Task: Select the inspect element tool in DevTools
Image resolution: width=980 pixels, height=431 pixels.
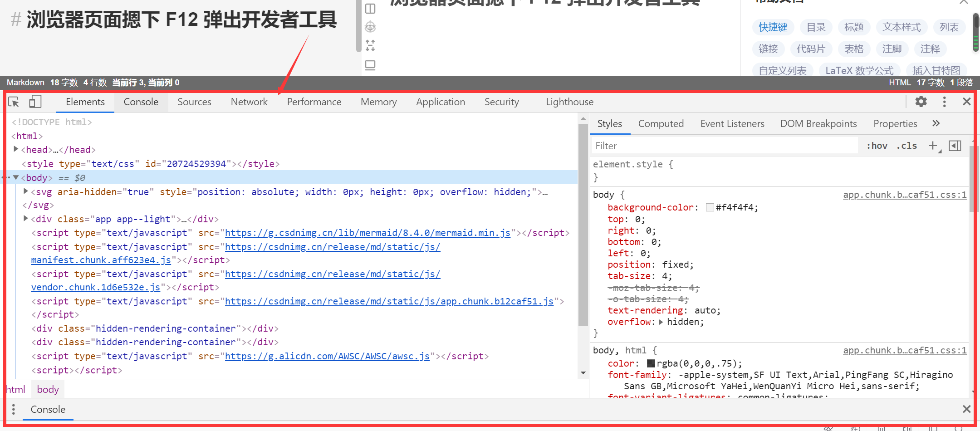Action: click(13, 102)
